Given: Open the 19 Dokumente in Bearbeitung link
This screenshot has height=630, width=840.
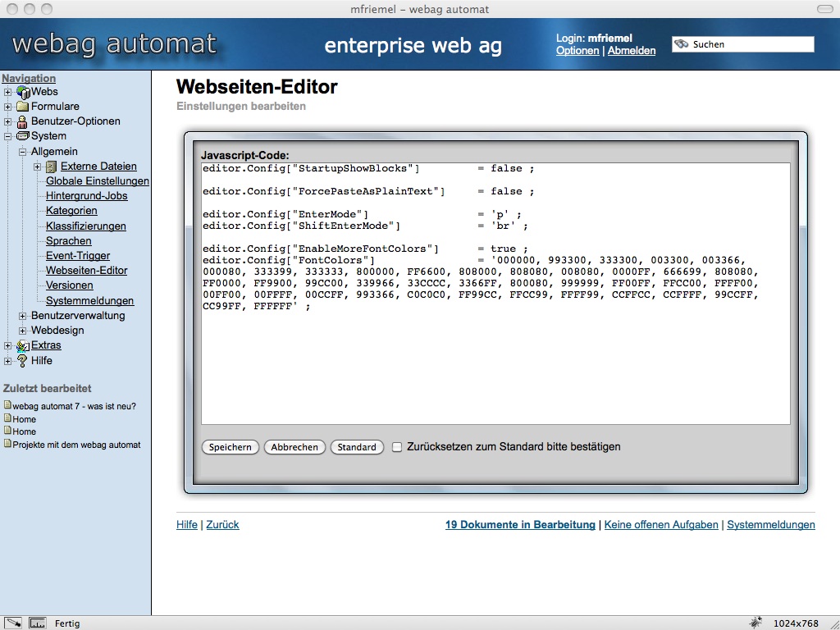Looking at the screenshot, I should [520, 525].
